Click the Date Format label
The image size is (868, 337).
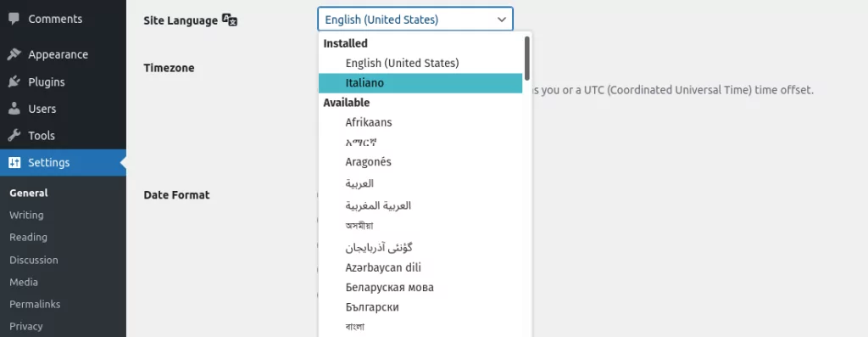pos(176,195)
